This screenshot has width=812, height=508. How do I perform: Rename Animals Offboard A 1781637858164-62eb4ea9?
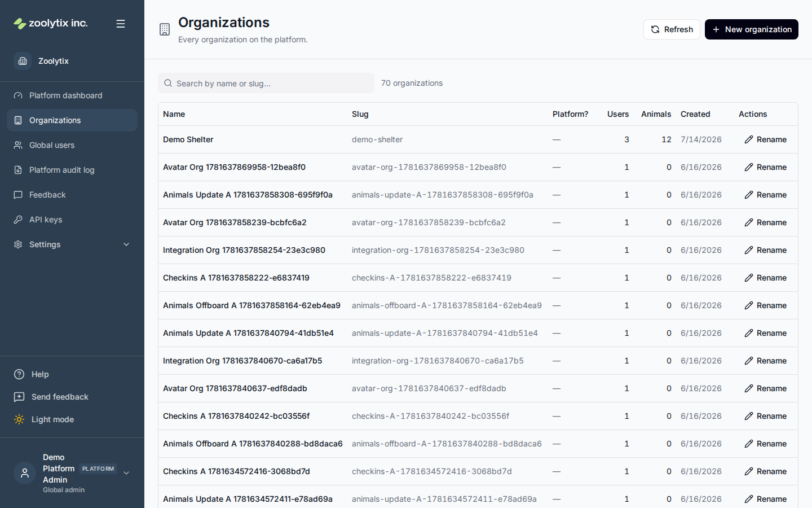coord(765,305)
